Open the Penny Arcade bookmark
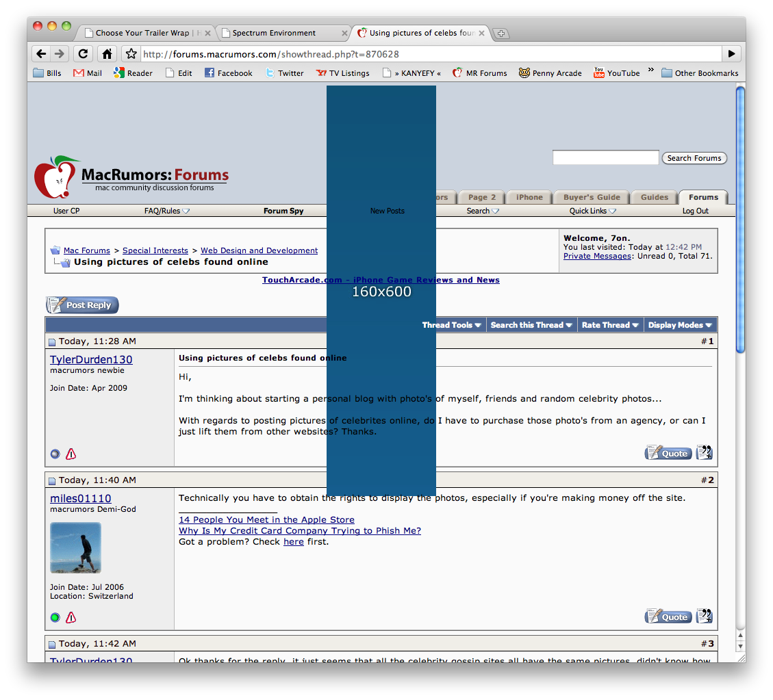The height and width of the screenshot is (700, 773). tap(550, 73)
